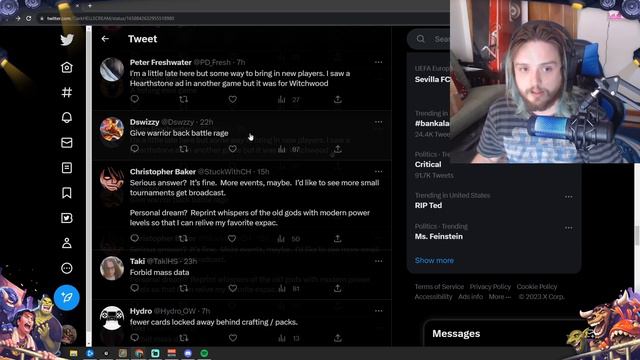This screenshot has height=360, width=640.
Task: Open Christopher Baker's display name
Action: pyautogui.click(x=163, y=172)
